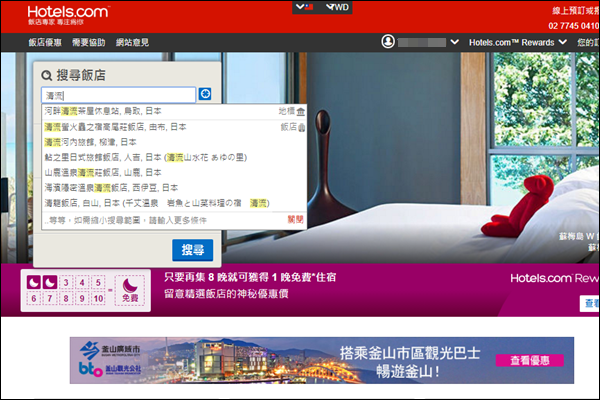The height and width of the screenshot is (400, 600).
Task: Select suggestion 鮎之里日式旅館飯店, 人吉, 日本
Action: pyautogui.click(x=174, y=157)
